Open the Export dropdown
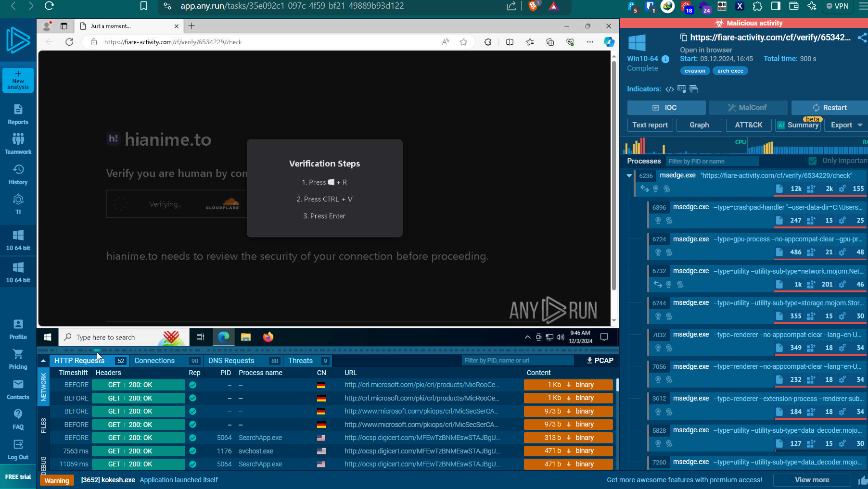 846,125
